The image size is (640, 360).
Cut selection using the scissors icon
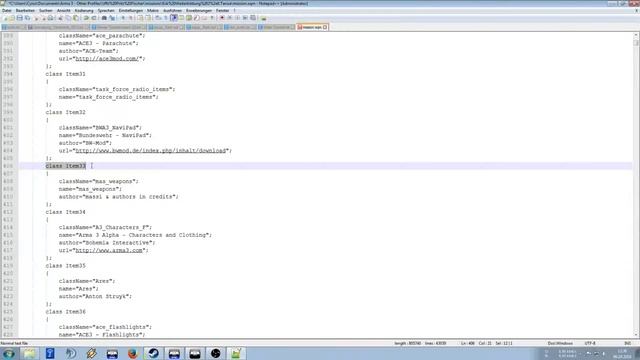[x=60, y=18]
